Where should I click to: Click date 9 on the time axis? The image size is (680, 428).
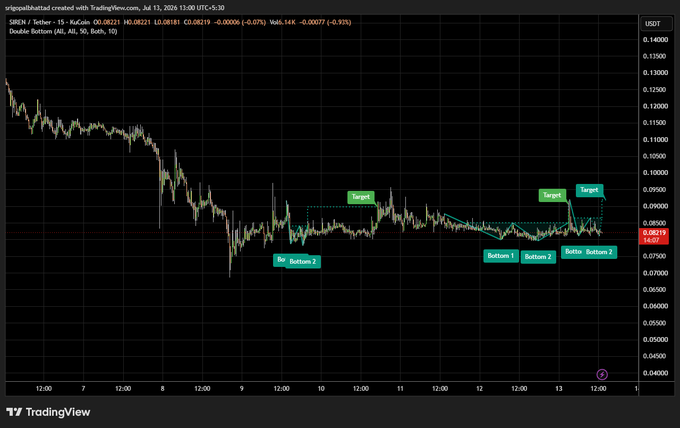coord(242,389)
